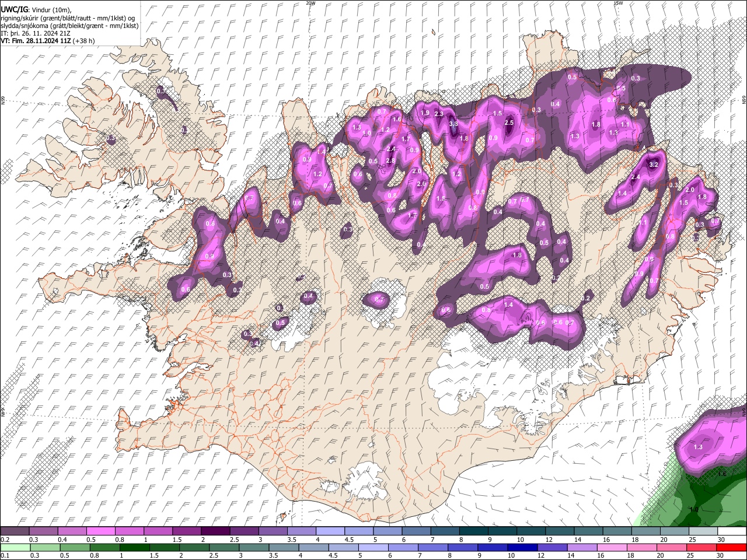Screen dimensions: 747x560
Task: Click the 3.3 snowfall value on the map
Action: point(453,124)
